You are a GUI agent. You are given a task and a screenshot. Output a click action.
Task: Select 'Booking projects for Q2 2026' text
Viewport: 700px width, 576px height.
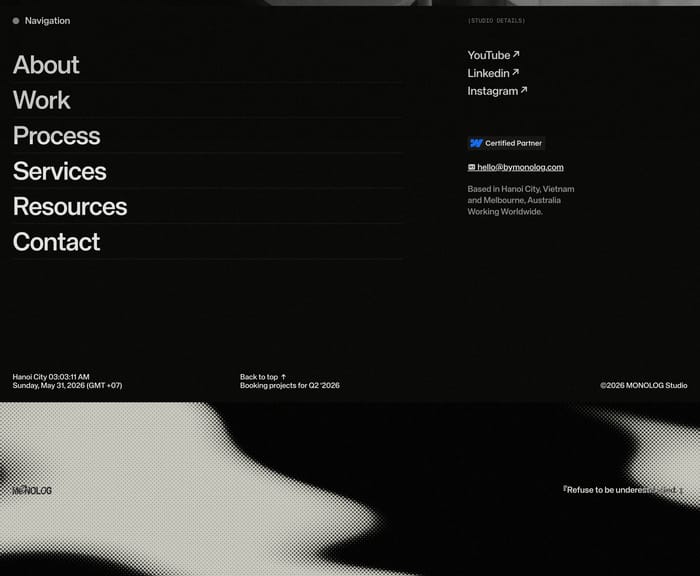pyautogui.click(x=290, y=385)
